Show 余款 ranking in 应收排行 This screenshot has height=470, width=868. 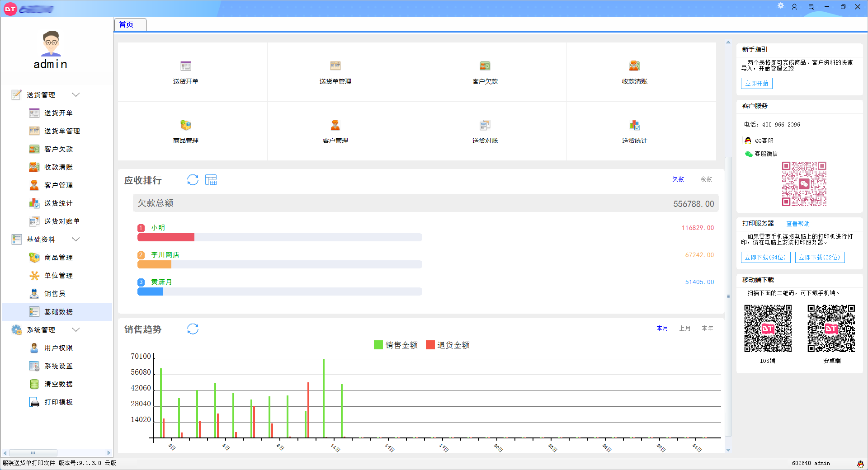[x=706, y=179]
